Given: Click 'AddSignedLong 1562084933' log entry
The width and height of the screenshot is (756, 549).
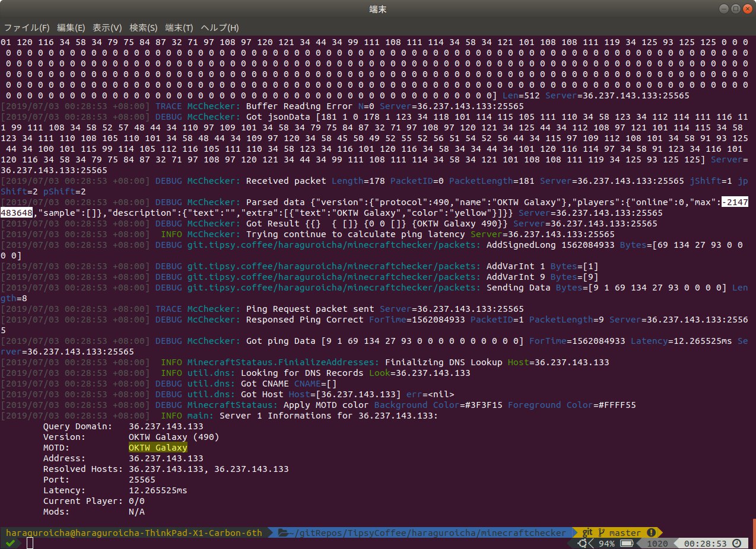Looking at the screenshot, I should click(x=550, y=245).
